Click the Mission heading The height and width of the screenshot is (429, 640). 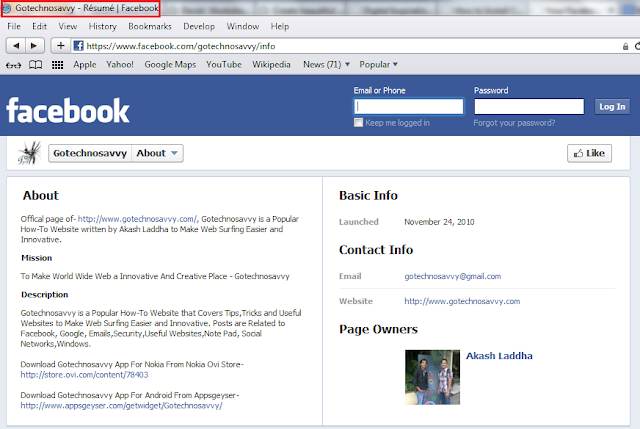click(x=37, y=258)
